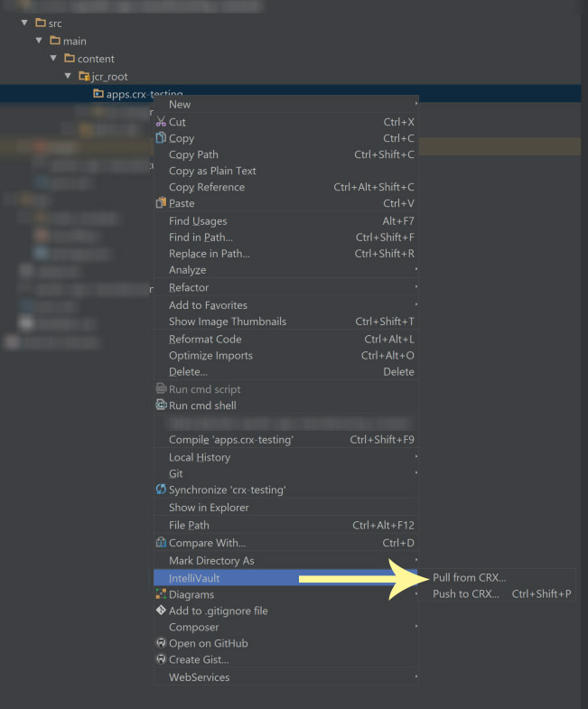Choose Copy Path
The image size is (588, 709).
coord(285,154)
